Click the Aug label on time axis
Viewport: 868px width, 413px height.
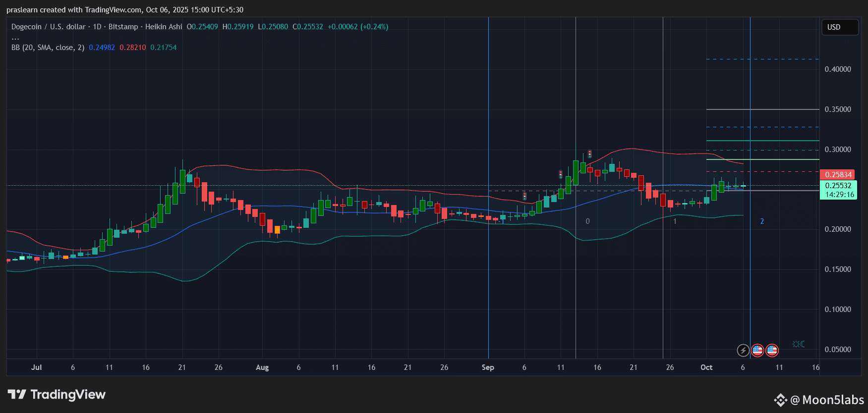[262, 367]
